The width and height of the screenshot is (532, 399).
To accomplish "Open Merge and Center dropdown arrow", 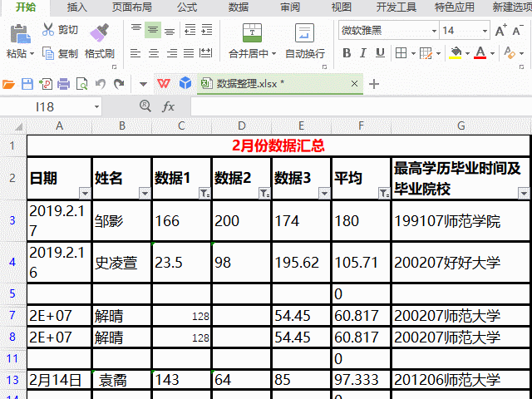I will (x=273, y=53).
